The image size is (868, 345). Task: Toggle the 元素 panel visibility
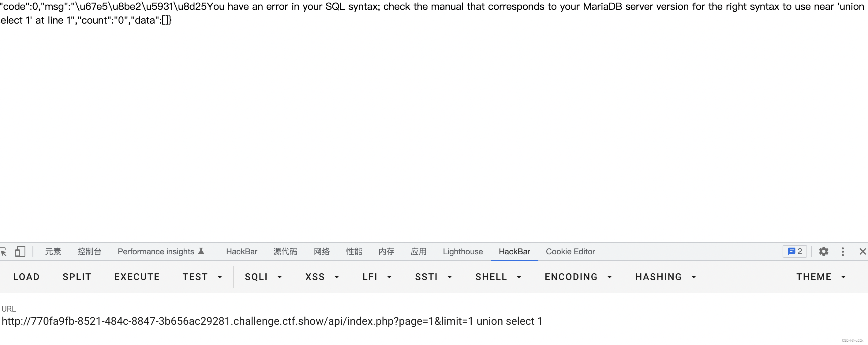coord(54,252)
